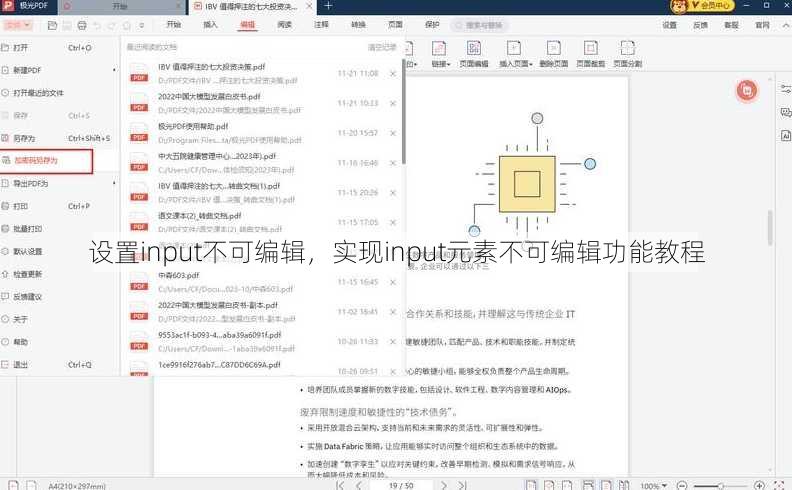Open the 保护 ribbon tab
The height and width of the screenshot is (490, 792).
432,25
